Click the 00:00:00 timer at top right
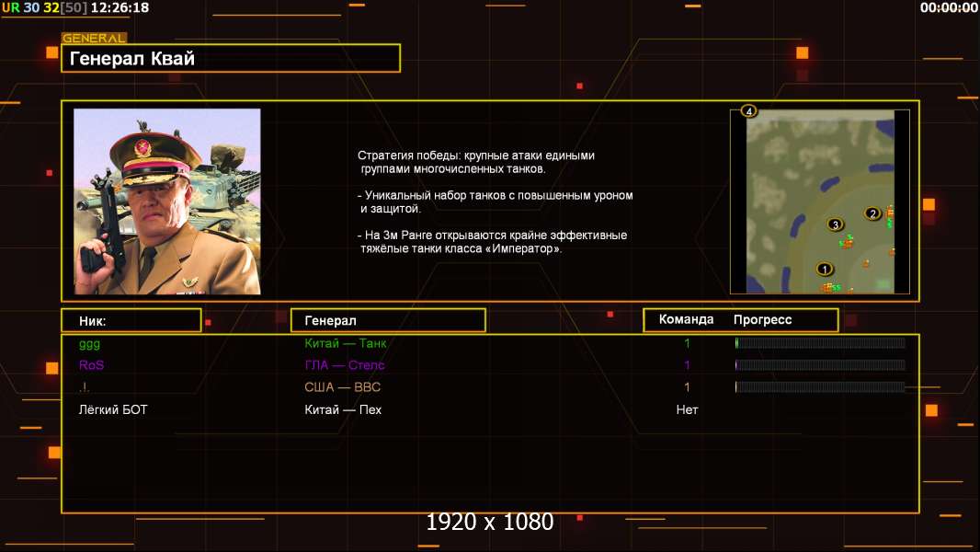This screenshot has height=552, width=980. pyautogui.click(x=948, y=8)
